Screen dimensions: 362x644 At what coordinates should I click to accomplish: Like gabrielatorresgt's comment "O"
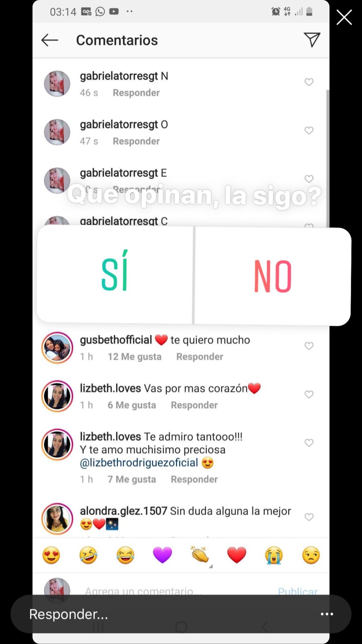tap(309, 131)
